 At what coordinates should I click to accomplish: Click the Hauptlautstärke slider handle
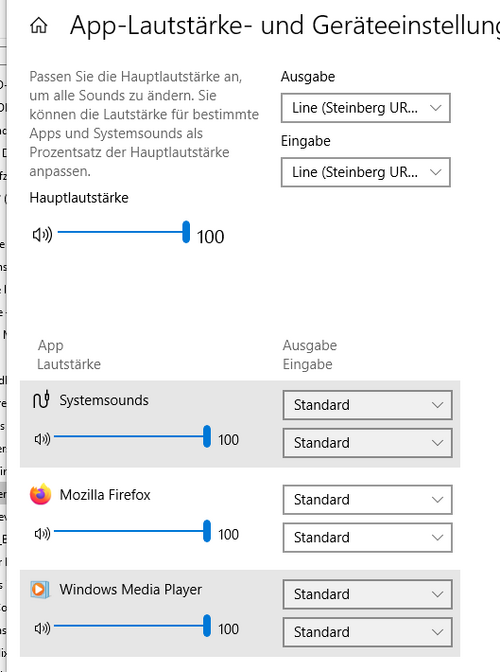tap(186, 232)
